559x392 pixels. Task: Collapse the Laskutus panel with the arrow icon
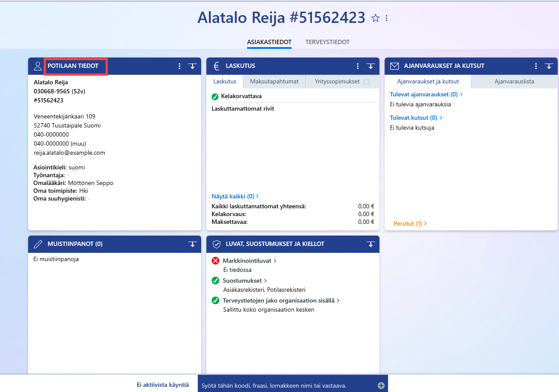click(371, 66)
